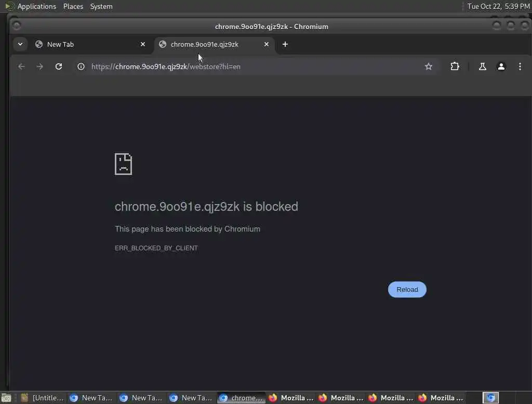Click the Reload button on error page
This screenshot has height=404, width=532.
click(x=407, y=289)
